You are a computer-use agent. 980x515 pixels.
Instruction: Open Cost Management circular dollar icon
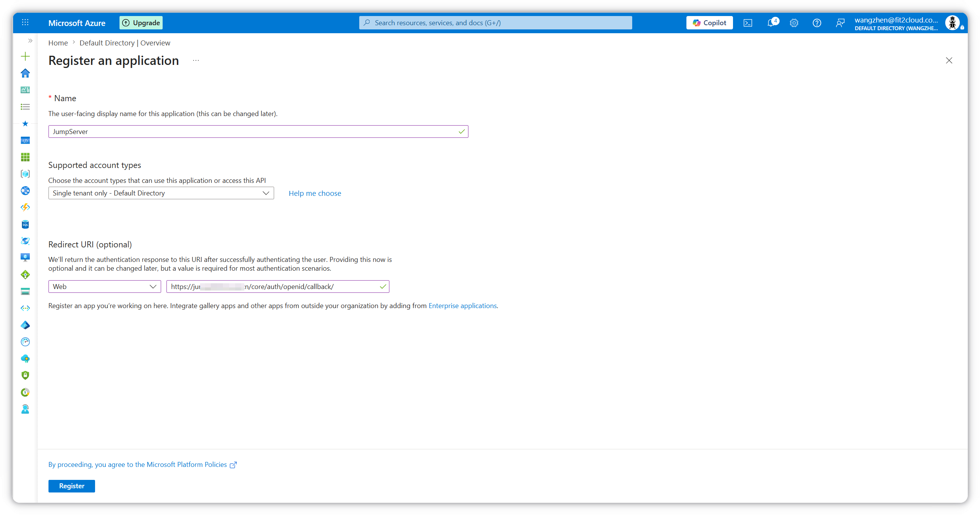click(25, 392)
